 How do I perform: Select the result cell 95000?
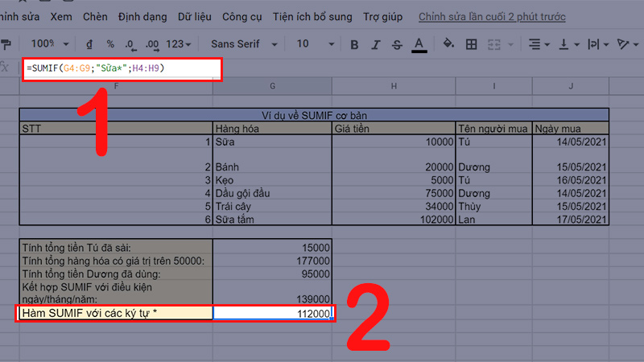click(x=272, y=274)
